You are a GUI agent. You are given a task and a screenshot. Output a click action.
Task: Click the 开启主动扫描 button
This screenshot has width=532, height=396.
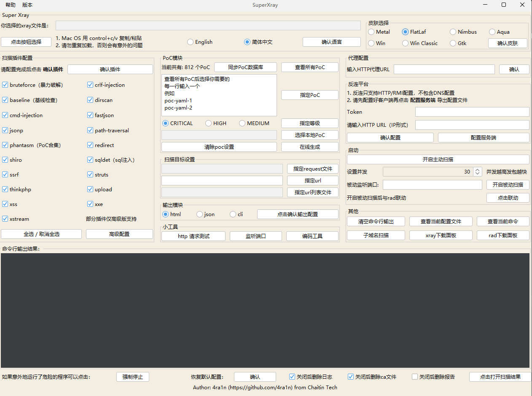[x=438, y=160]
